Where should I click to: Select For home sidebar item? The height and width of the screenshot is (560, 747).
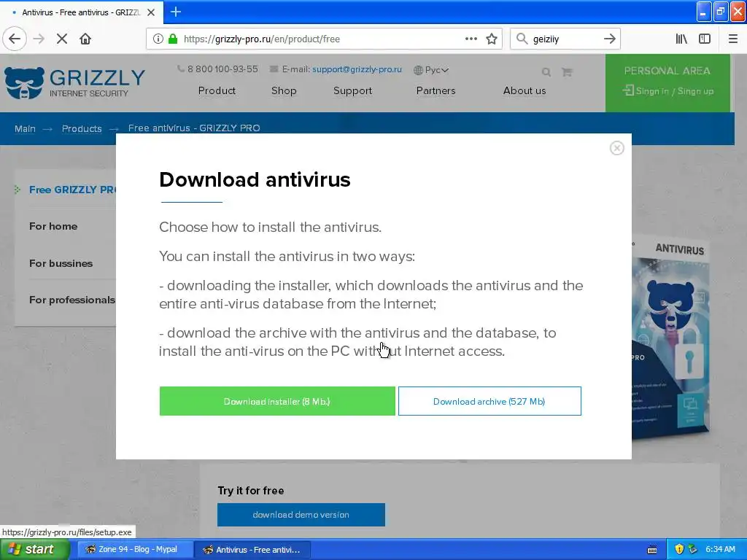pyautogui.click(x=53, y=226)
